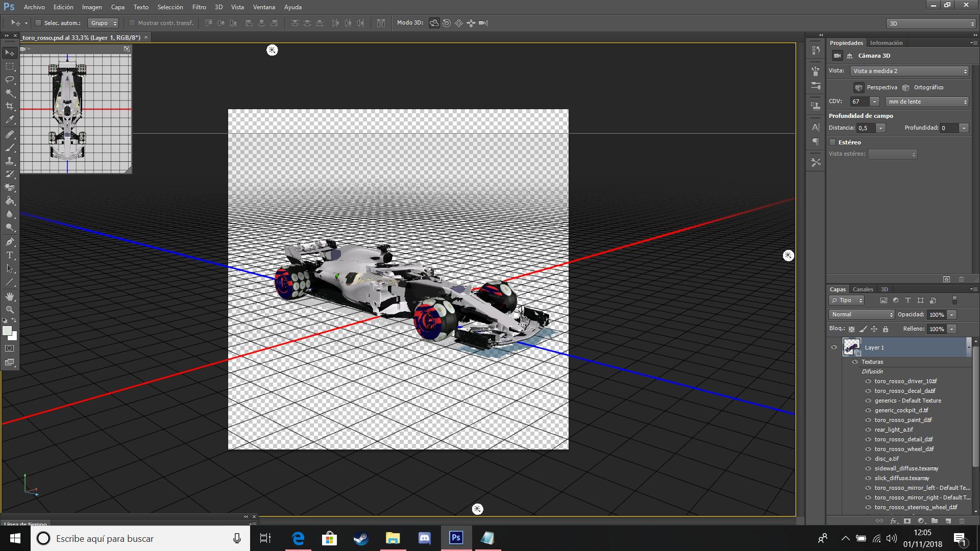Click the Windows search box
980x551 pixels.
point(140,538)
